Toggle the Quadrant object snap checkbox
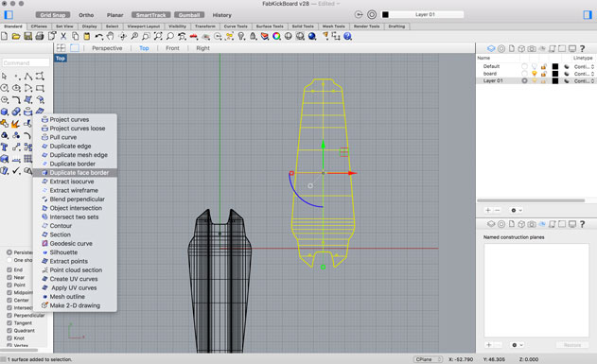Viewport: 597px width, 364px height. [x=9, y=330]
